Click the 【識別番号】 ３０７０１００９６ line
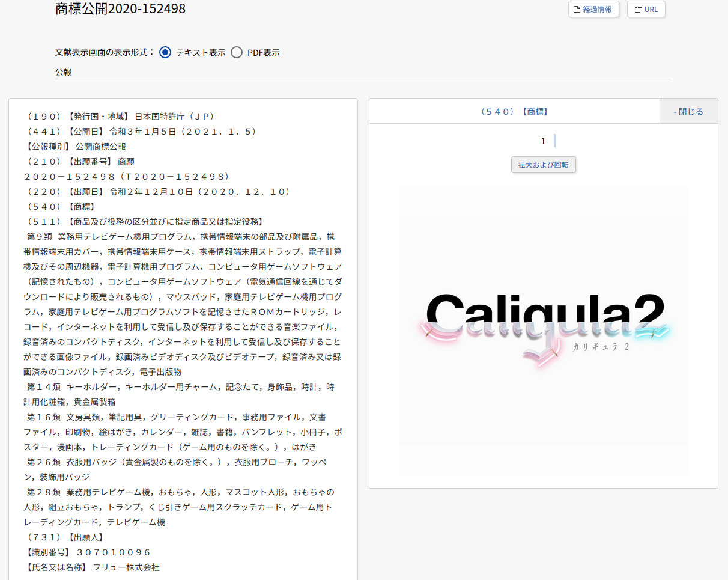This screenshot has width=728, height=580. [x=87, y=552]
